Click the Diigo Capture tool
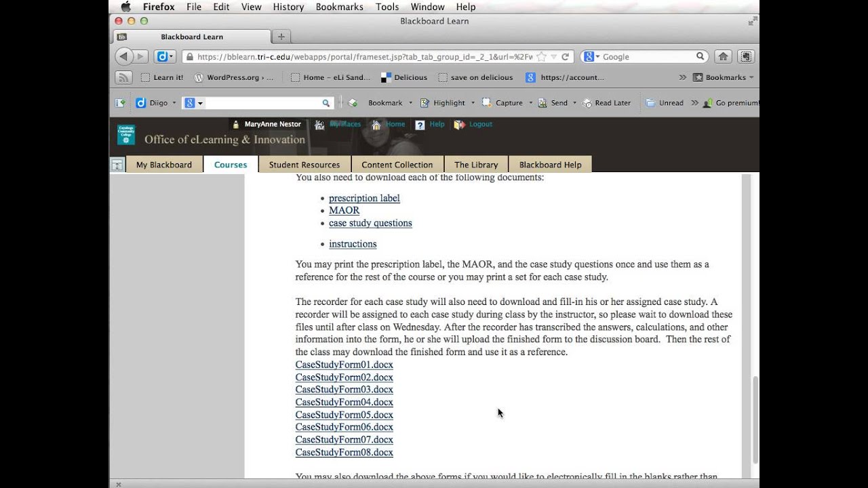 pos(502,103)
